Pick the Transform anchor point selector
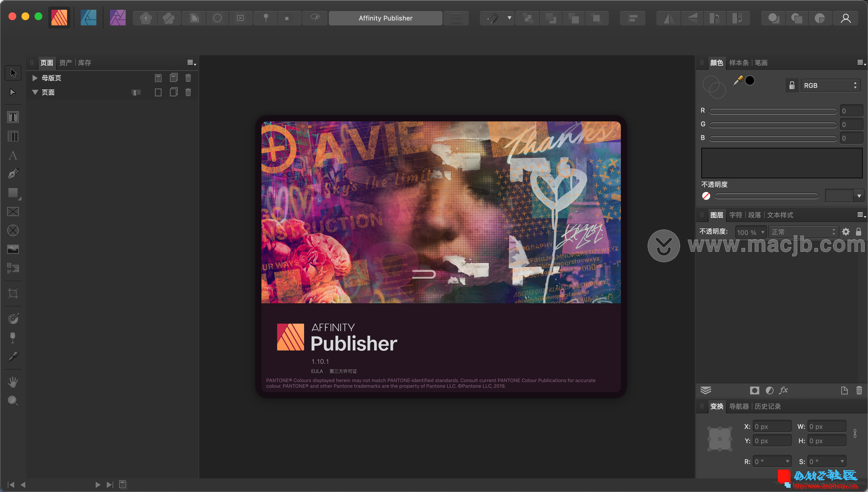This screenshot has width=868, height=492. pos(720,439)
